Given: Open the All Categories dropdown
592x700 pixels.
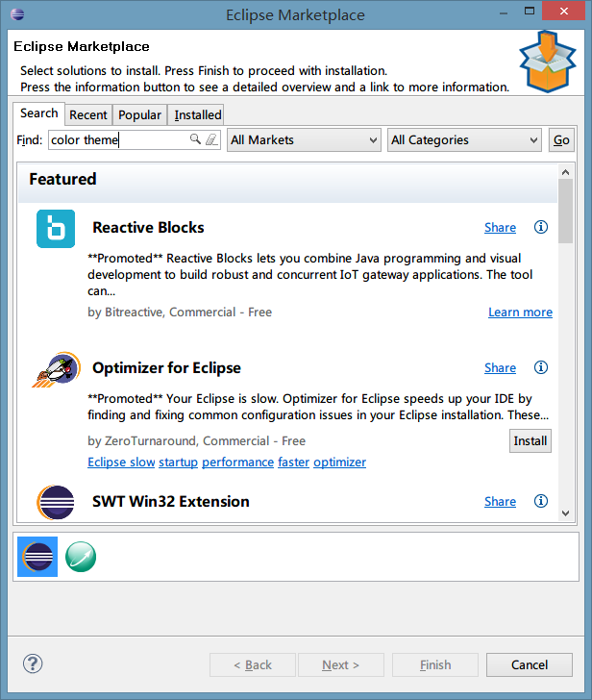Looking at the screenshot, I should [x=464, y=140].
